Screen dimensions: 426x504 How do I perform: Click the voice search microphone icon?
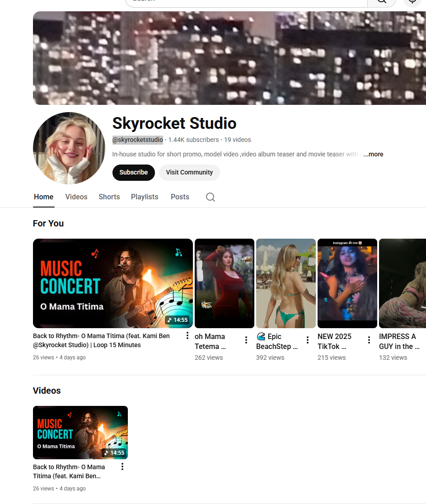pos(412,1)
